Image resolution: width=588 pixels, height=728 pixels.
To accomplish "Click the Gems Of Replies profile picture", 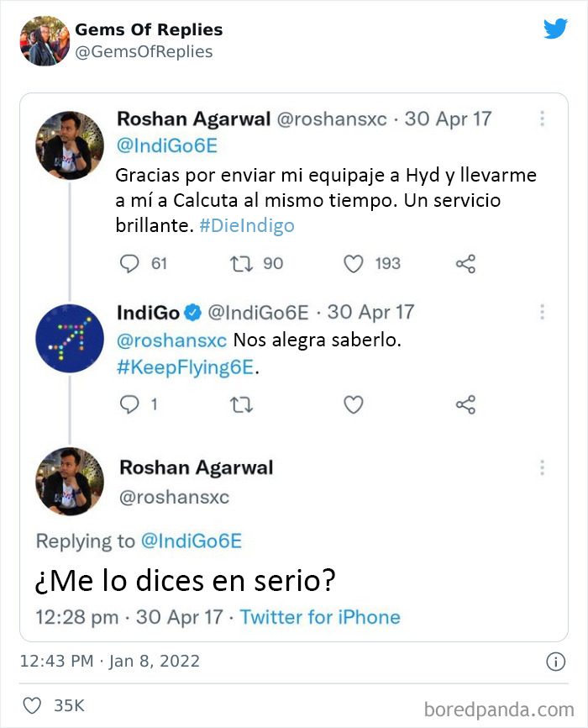I will click(44, 40).
